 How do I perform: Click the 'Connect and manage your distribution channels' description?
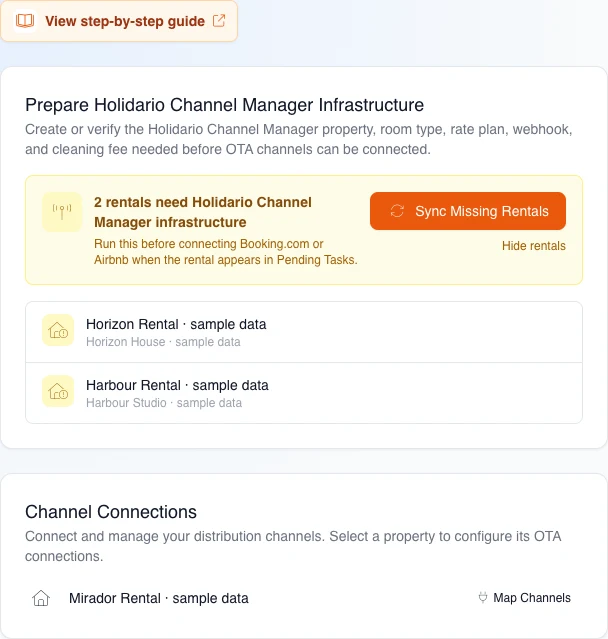[293, 546]
